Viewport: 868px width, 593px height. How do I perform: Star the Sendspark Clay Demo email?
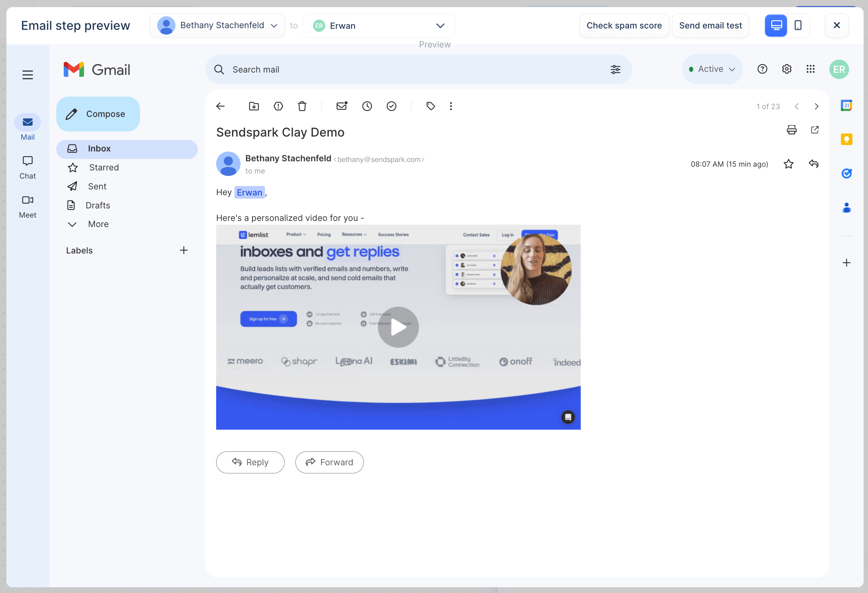(x=788, y=164)
